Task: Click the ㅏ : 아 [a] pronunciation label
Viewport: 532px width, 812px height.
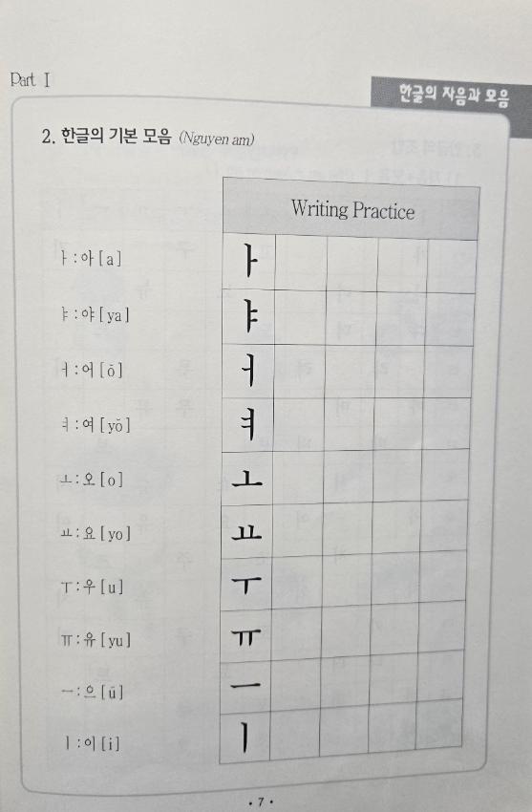Action: (x=91, y=259)
